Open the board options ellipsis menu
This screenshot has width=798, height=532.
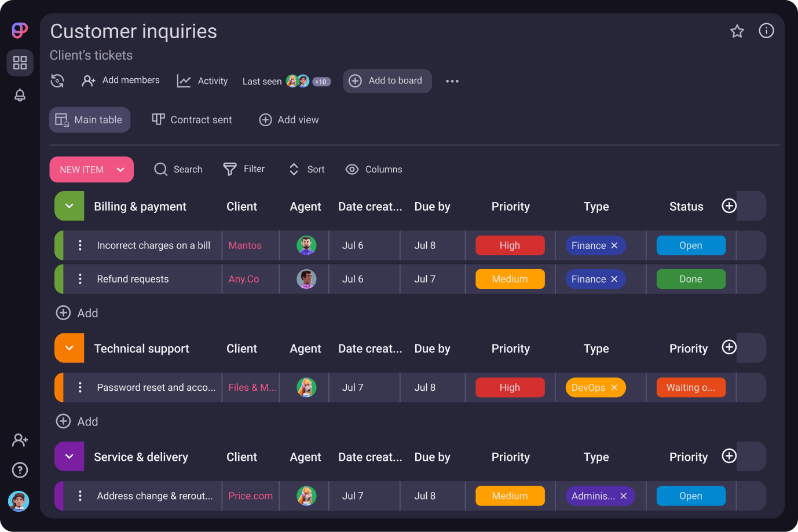pos(452,81)
